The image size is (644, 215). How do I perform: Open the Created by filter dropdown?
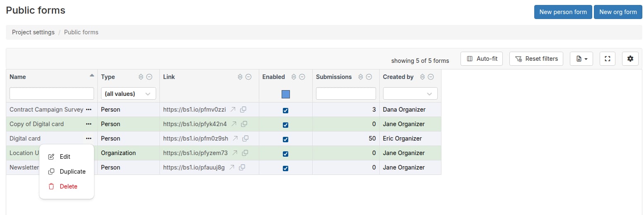[410, 94]
